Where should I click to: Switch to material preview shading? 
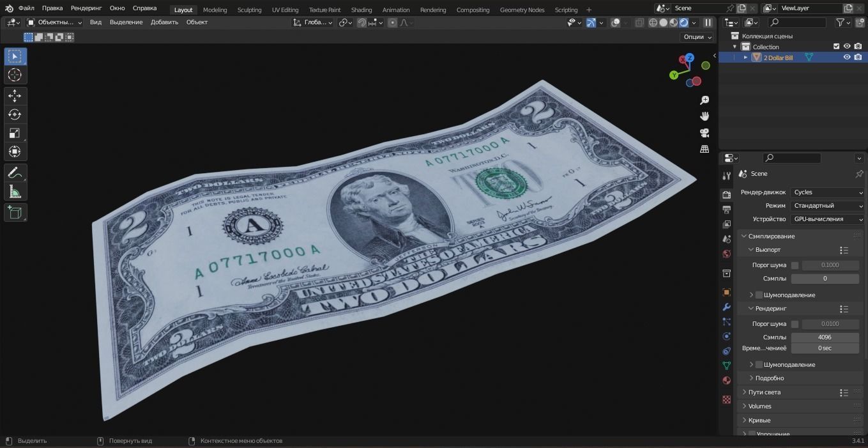click(x=673, y=22)
